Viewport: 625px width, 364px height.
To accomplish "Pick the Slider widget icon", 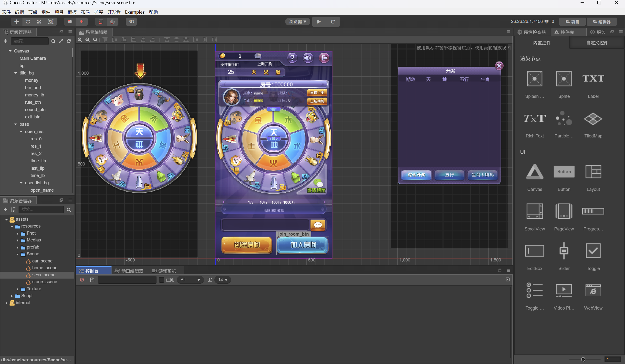I will pos(564,251).
